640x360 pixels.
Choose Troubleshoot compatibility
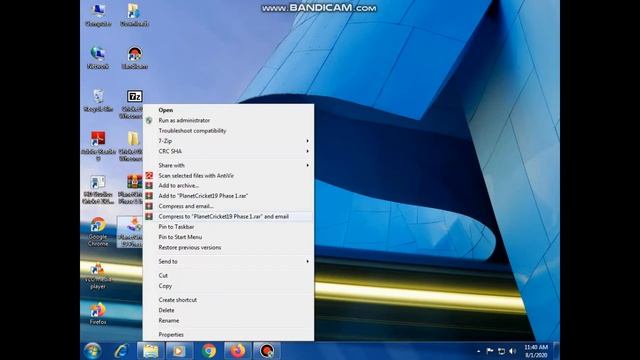(228, 131)
